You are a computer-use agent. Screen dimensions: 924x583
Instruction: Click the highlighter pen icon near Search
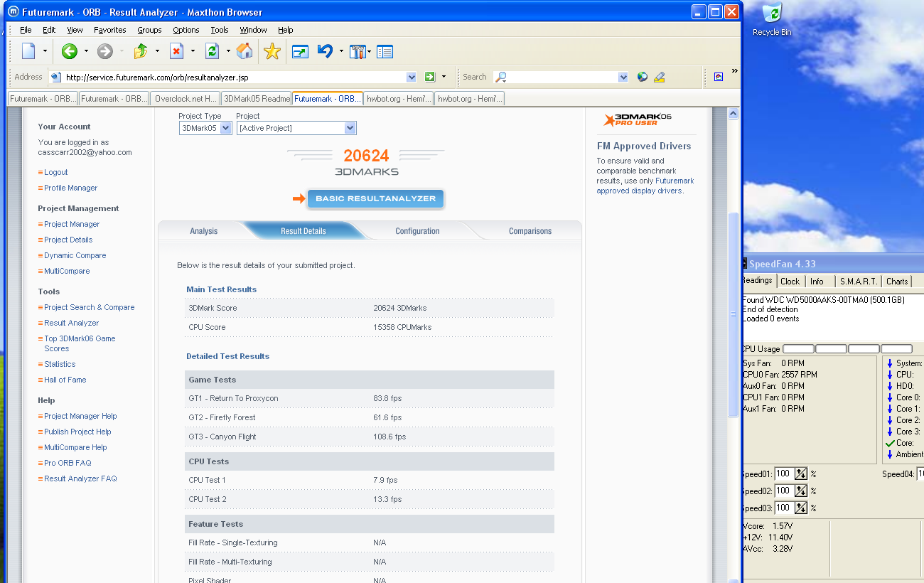[x=659, y=77]
